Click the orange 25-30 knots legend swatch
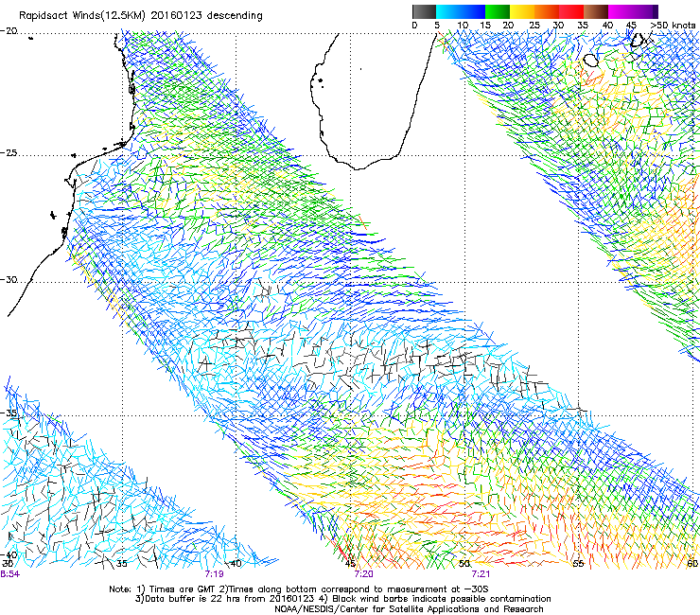The height and width of the screenshot is (615, 700). point(547,11)
